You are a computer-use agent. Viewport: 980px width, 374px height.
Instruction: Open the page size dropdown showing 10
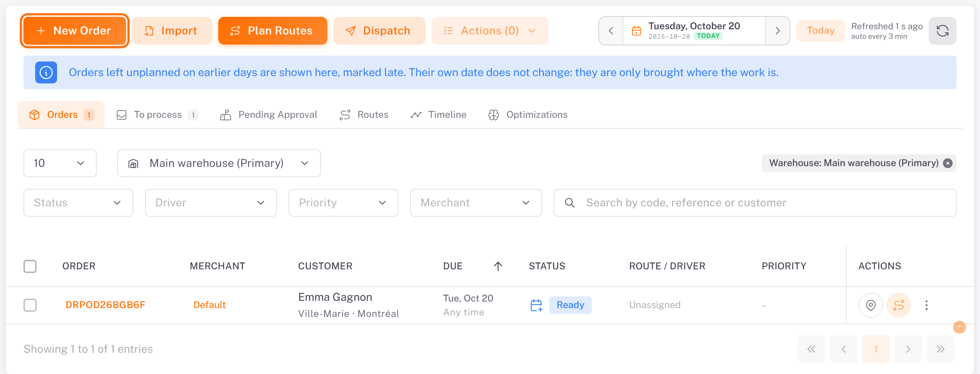[60, 163]
